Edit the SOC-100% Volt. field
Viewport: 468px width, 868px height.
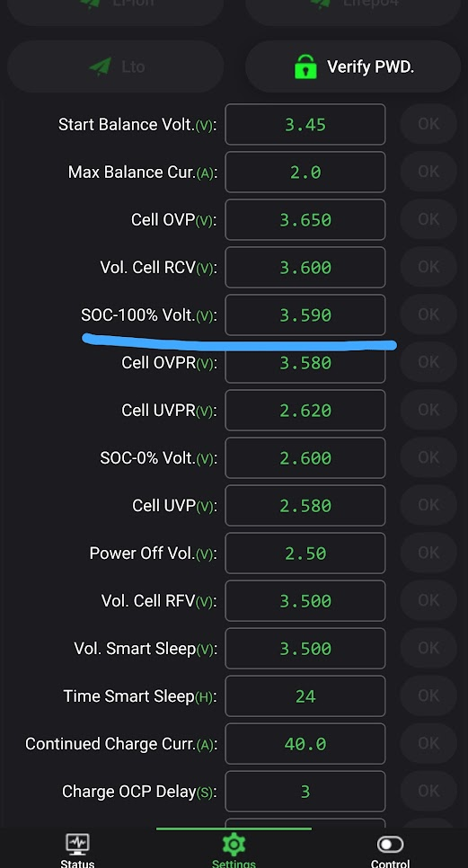coord(305,315)
